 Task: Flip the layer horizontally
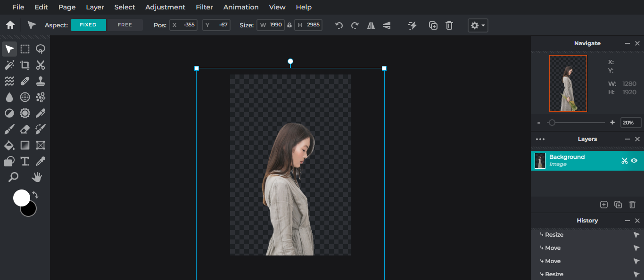tap(371, 25)
